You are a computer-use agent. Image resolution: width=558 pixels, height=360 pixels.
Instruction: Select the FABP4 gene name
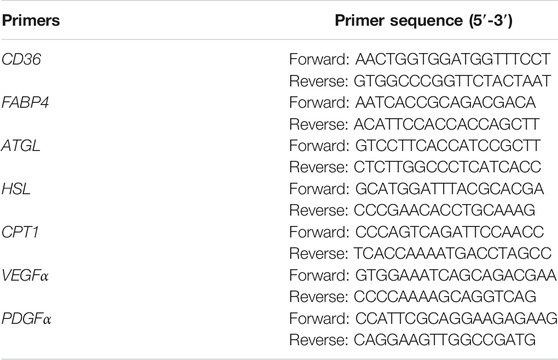coord(25,102)
